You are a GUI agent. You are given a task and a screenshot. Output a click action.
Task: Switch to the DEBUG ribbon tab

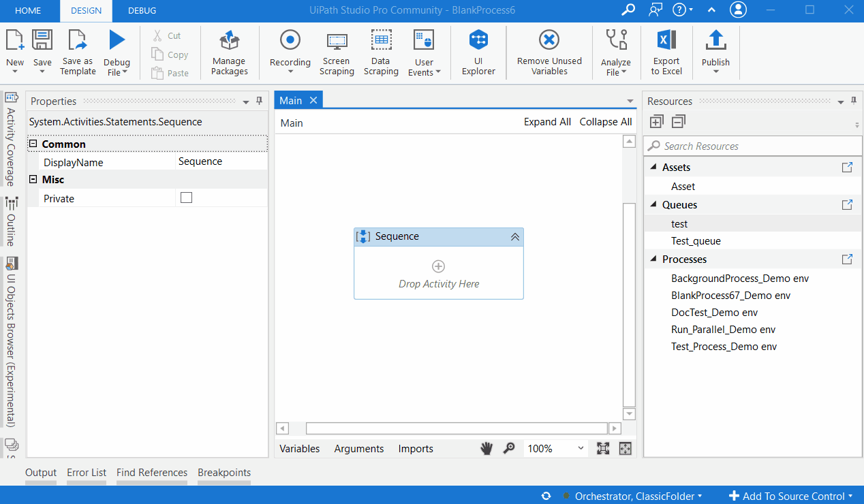point(142,10)
